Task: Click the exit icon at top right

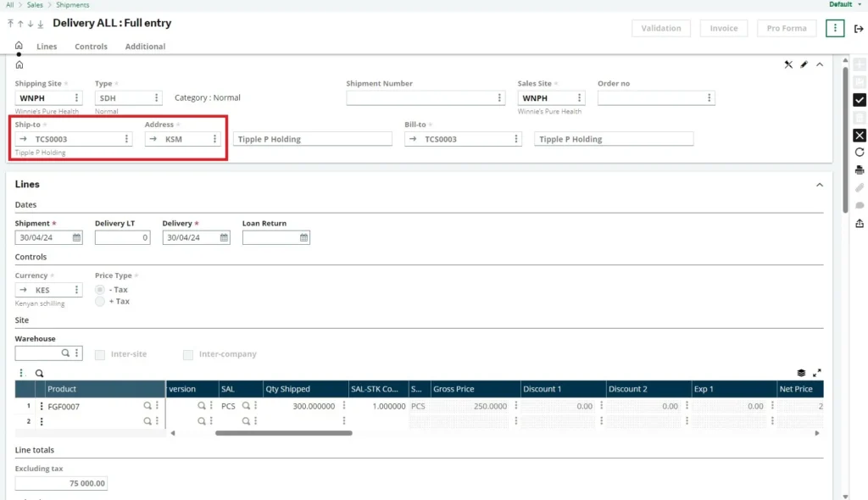Action: (859, 29)
